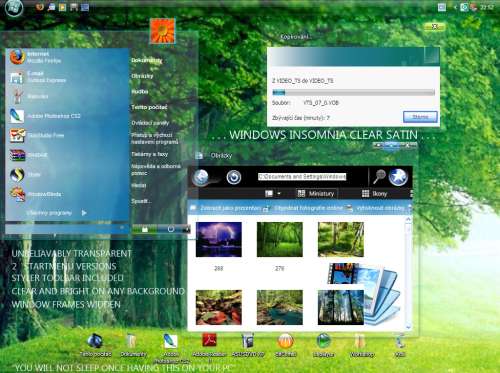The width and height of the screenshot is (500, 373).
Task: Click Nápověda a odborná pomoc entry
Action: (156, 169)
